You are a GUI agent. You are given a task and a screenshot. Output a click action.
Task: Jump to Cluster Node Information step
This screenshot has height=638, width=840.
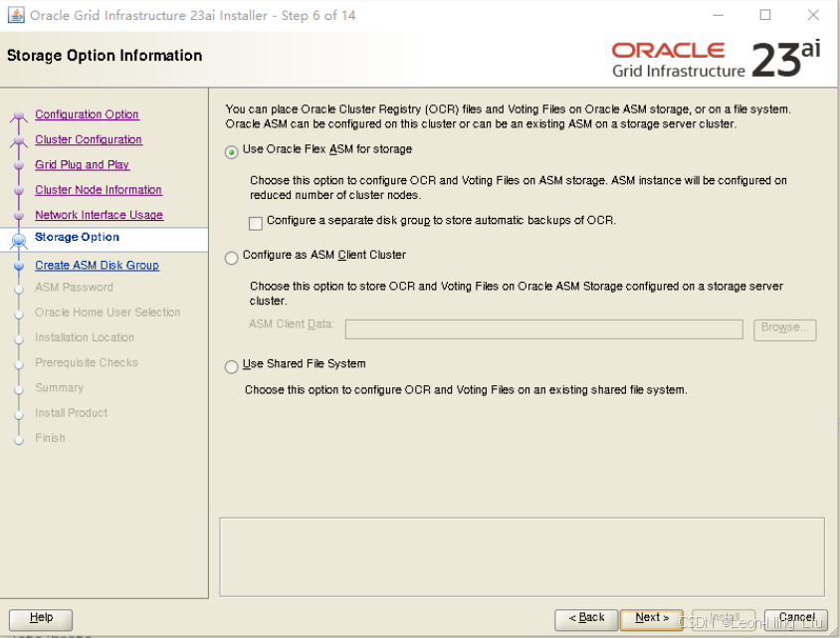coord(99,190)
